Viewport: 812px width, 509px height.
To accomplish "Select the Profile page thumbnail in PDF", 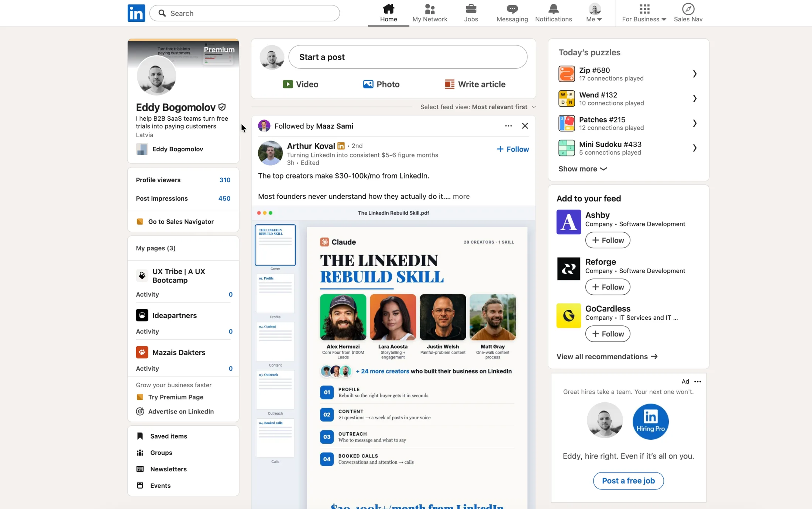I will [275, 293].
